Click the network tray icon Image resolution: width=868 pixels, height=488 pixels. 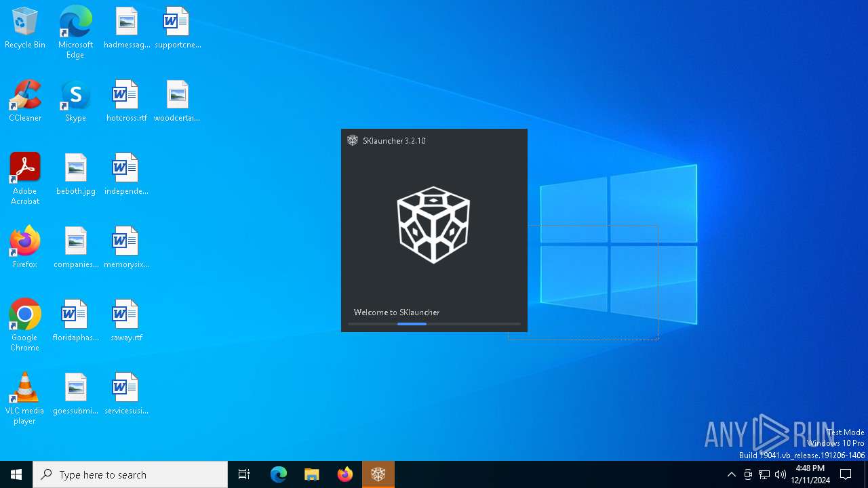click(x=764, y=474)
